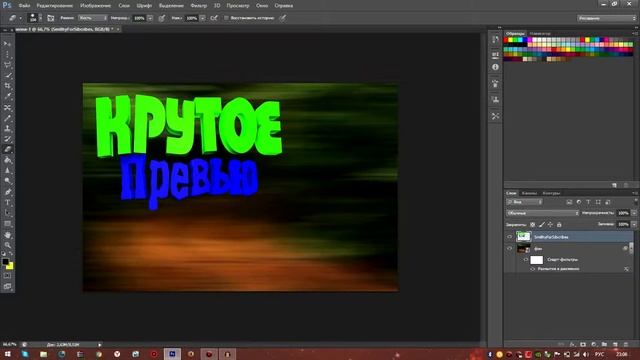Image resolution: width=640 pixels, height=360 pixels.
Task: Select the Healing Patch tool
Action: [7, 107]
